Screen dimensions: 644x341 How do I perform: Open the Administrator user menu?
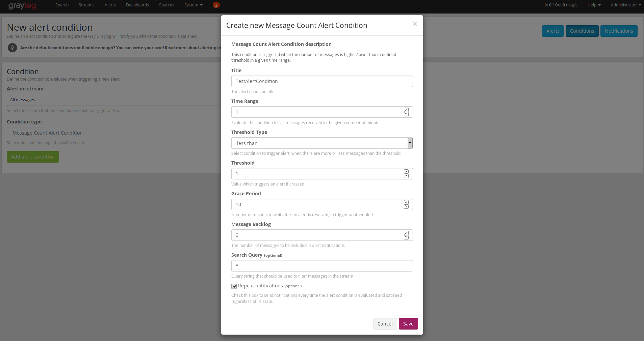(x=625, y=5)
